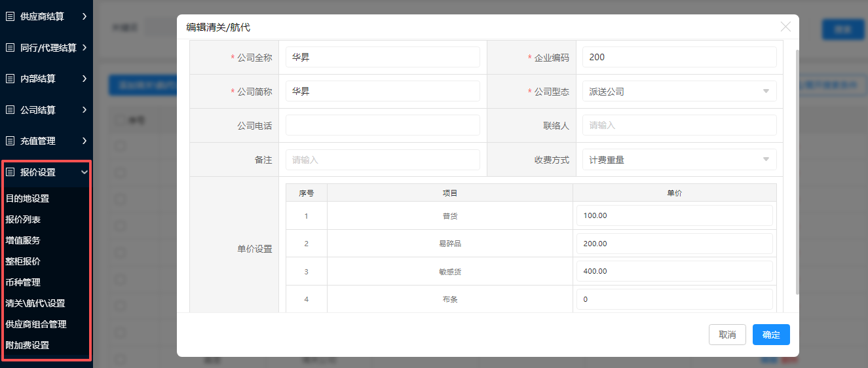Close the 编辑清关/航代 dialog with X
The image size is (868, 368).
(785, 27)
